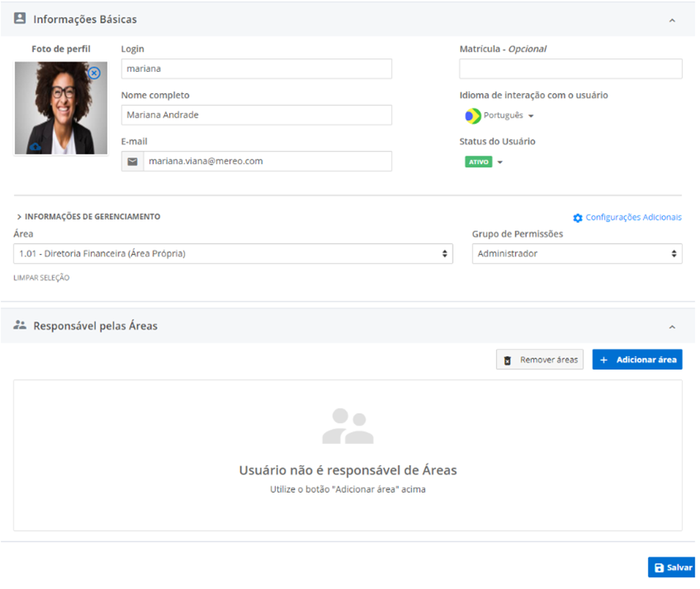Screen dimensions: 700x589
Task: Click the envelope icon beside E-mail field
Action: tap(133, 161)
